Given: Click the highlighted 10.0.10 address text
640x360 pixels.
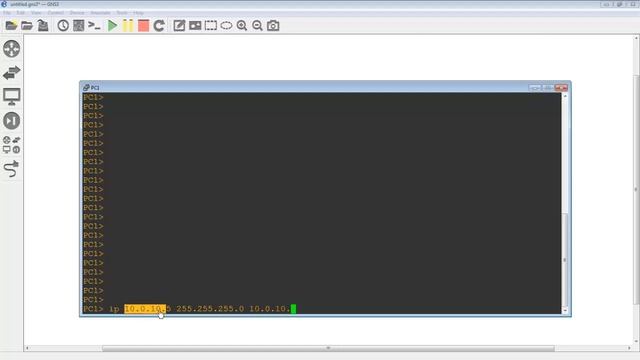Looking at the screenshot, I should 145,309.
